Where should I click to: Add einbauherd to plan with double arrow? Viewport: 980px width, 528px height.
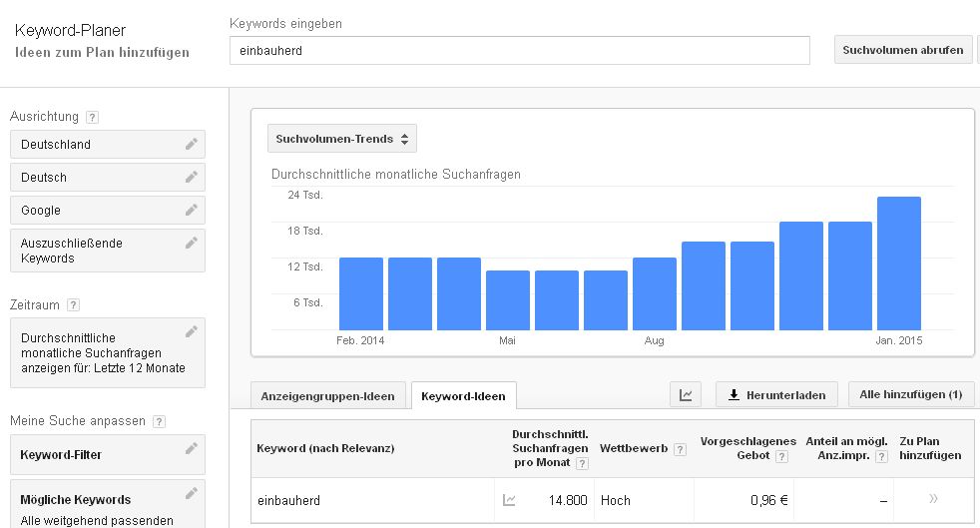[933, 499]
